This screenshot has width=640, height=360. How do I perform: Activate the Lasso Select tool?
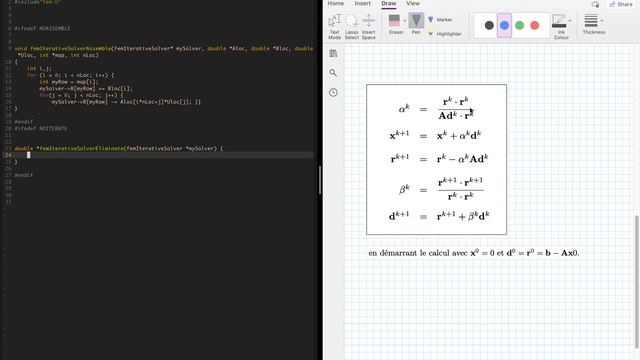coord(351,27)
